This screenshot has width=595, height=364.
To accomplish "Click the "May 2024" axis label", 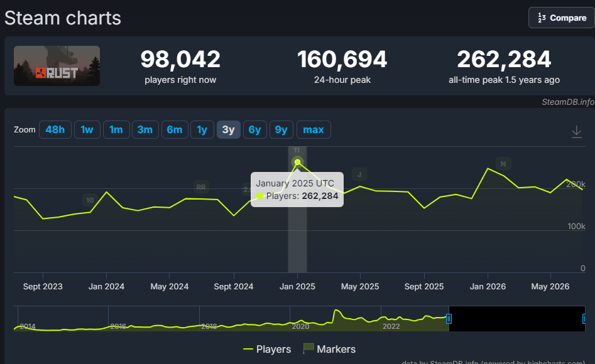I will (169, 286).
